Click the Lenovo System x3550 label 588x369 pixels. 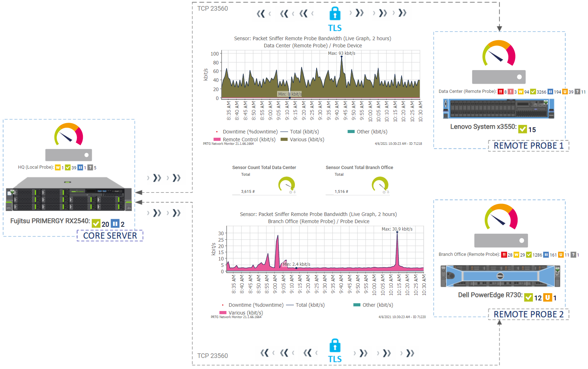483,127
